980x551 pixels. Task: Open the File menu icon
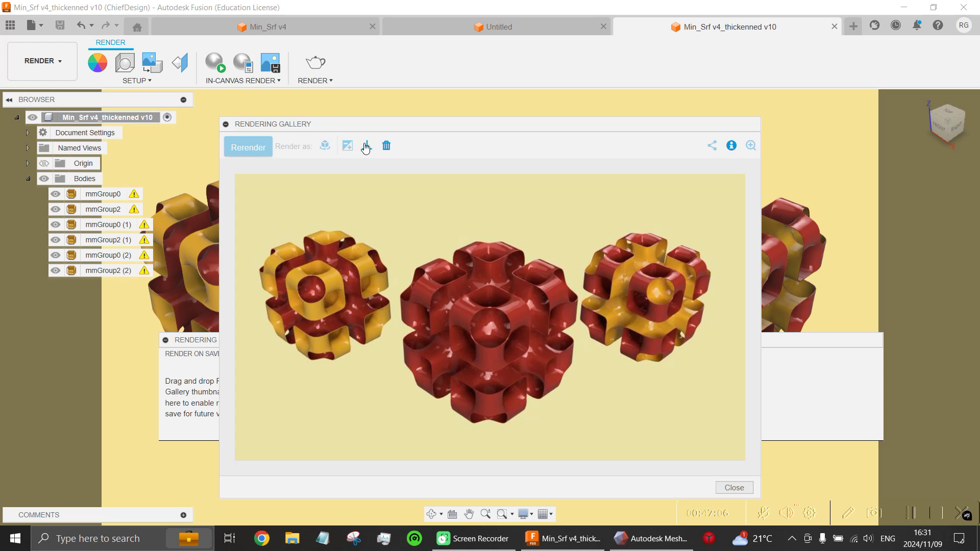point(35,25)
